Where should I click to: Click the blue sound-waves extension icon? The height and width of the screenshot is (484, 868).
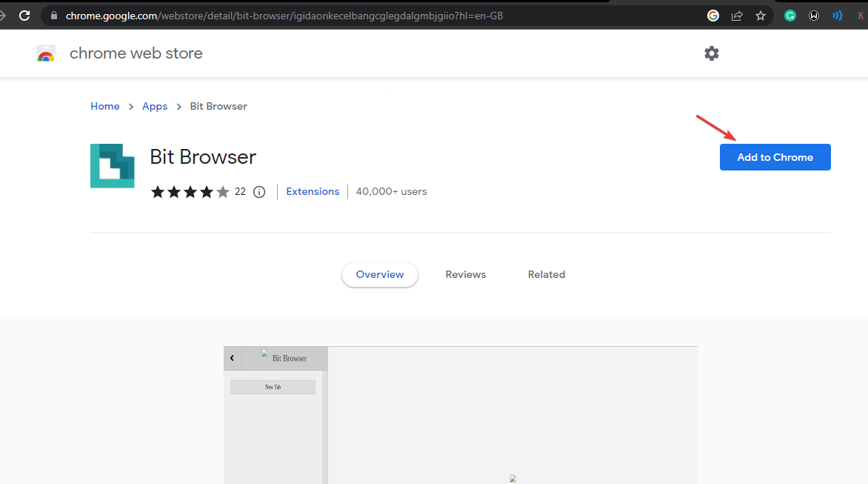pos(837,16)
